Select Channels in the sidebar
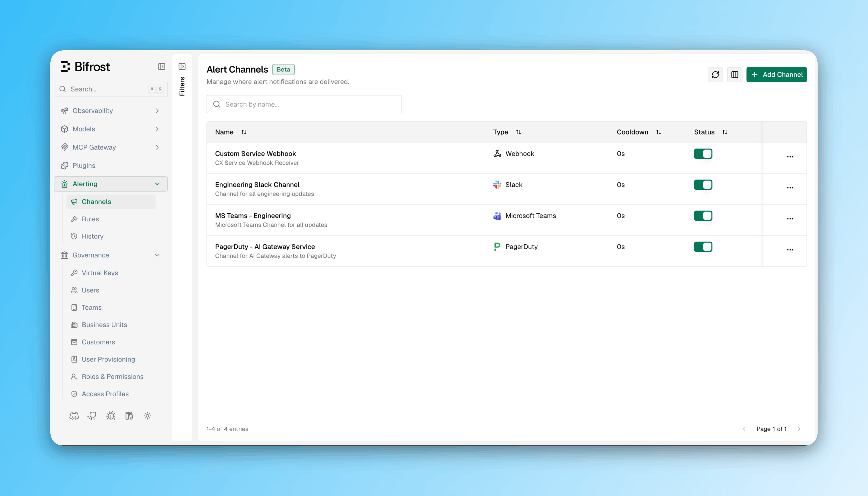 (111, 202)
